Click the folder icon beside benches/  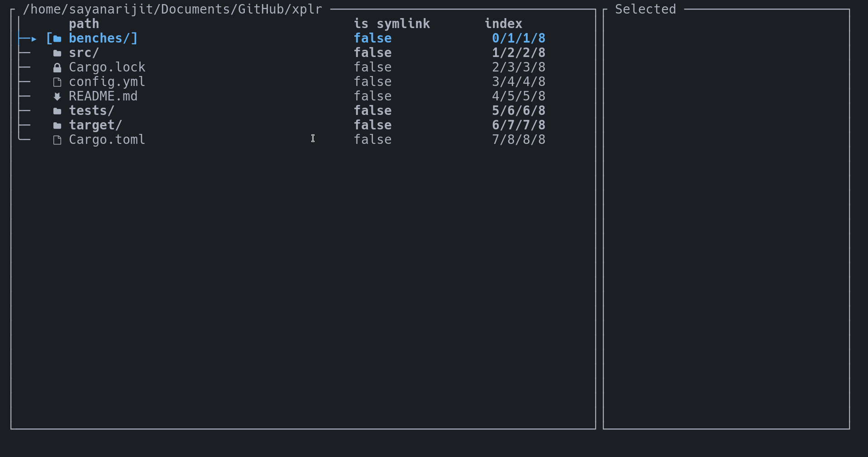point(57,39)
